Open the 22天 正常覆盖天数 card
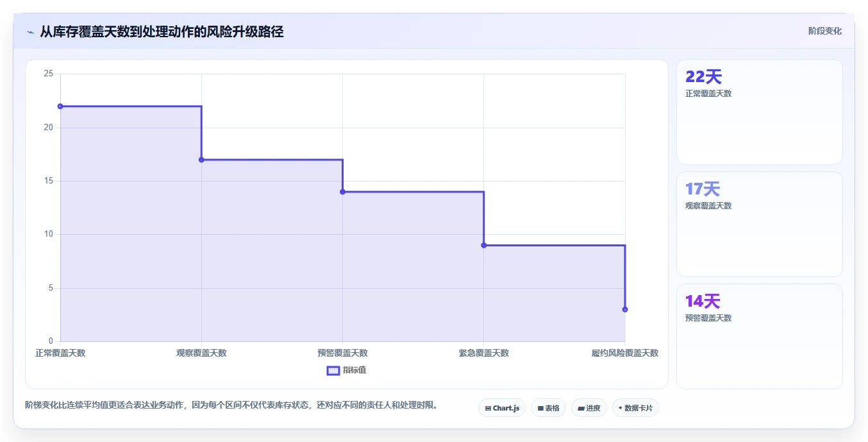This screenshot has height=442, width=868. [759, 112]
